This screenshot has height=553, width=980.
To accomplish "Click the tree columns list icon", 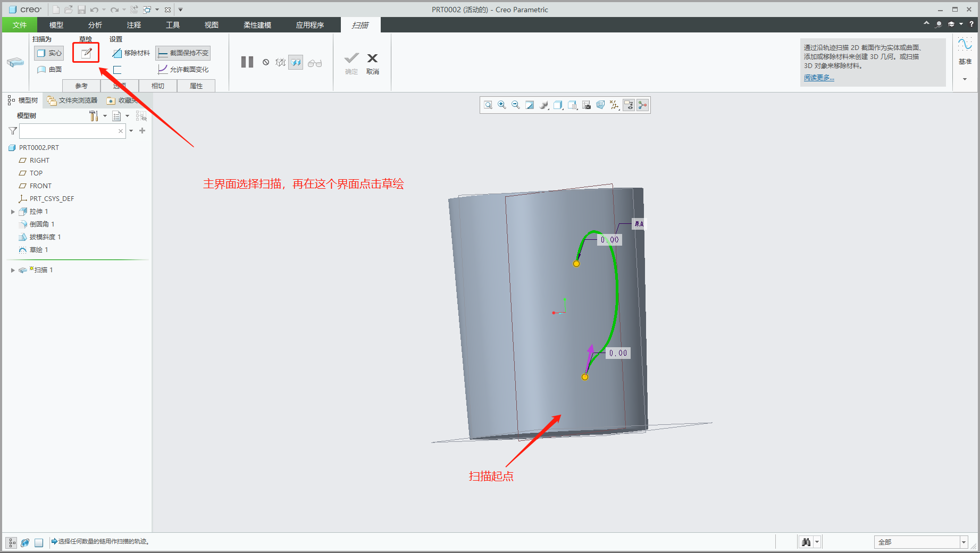I will (116, 116).
